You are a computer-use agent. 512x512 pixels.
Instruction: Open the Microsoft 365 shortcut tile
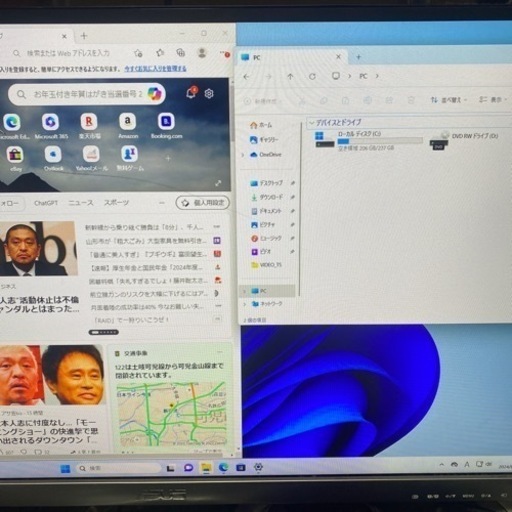[x=51, y=125]
